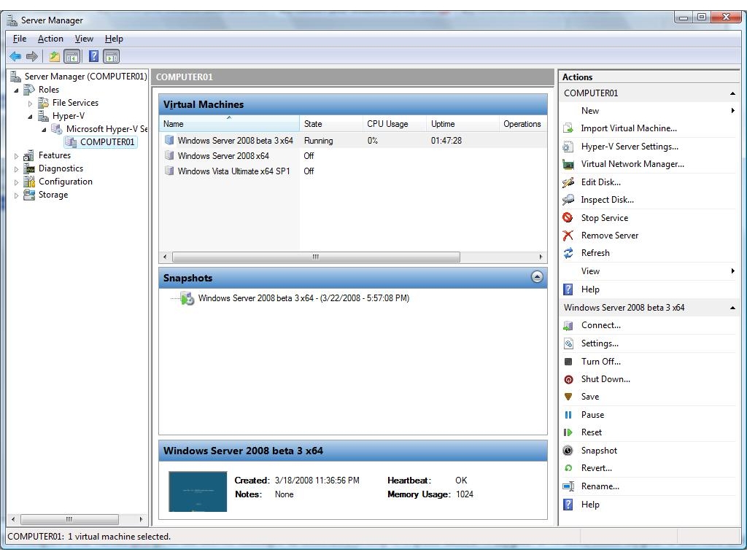Click the console tree horizontal scrollbar thumb
This screenshot has height=560, width=747.
pos(69,519)
